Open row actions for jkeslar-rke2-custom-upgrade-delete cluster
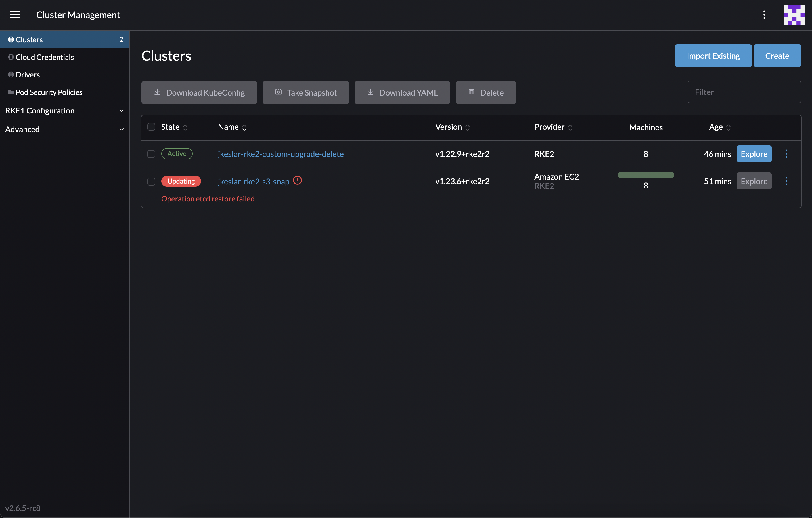Viewport: 812px width, 518px height. 786,154
